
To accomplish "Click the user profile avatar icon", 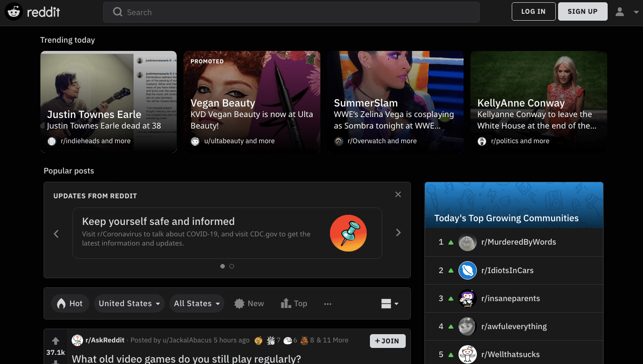I will tap(619, 11).
